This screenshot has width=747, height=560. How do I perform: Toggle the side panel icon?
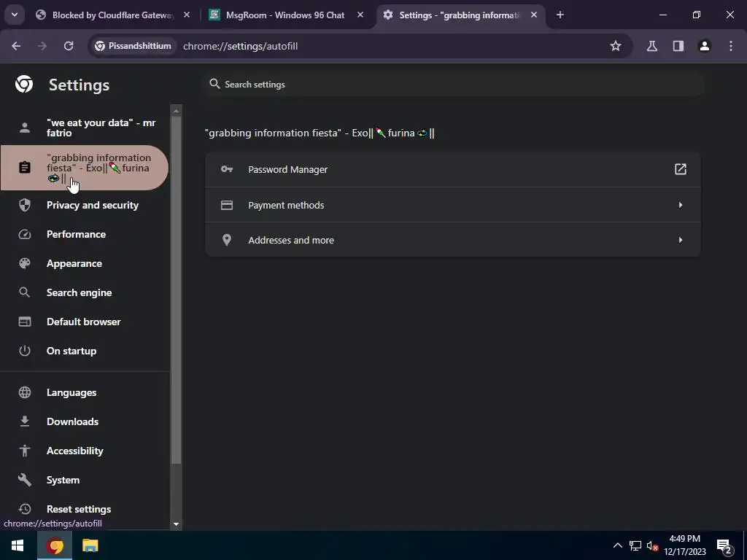[x=678, y=46]
